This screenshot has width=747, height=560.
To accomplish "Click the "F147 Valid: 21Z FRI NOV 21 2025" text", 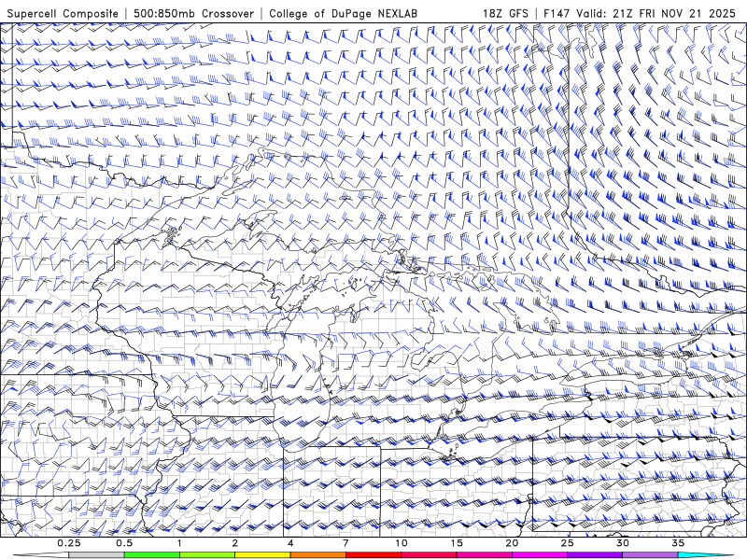I will point(640,14).
